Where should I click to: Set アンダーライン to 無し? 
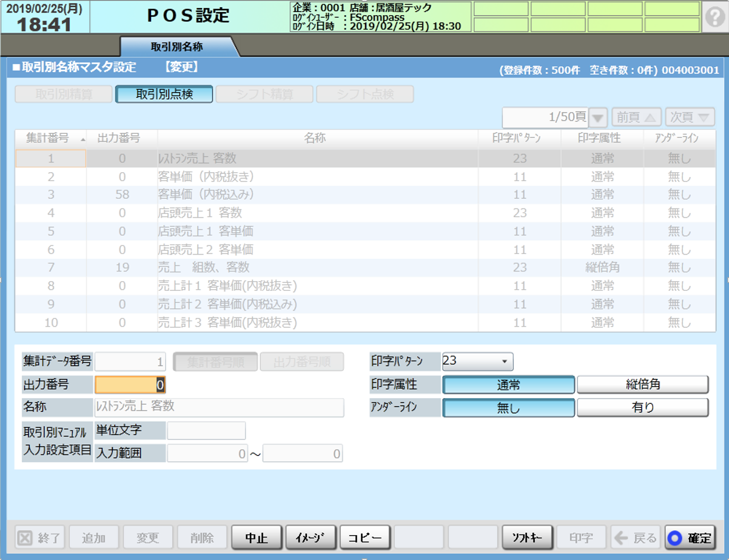click(x=509, y=408)
